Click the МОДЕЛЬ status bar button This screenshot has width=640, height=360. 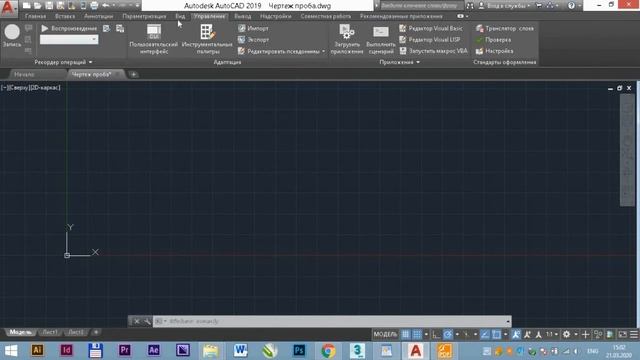point(385,334)
